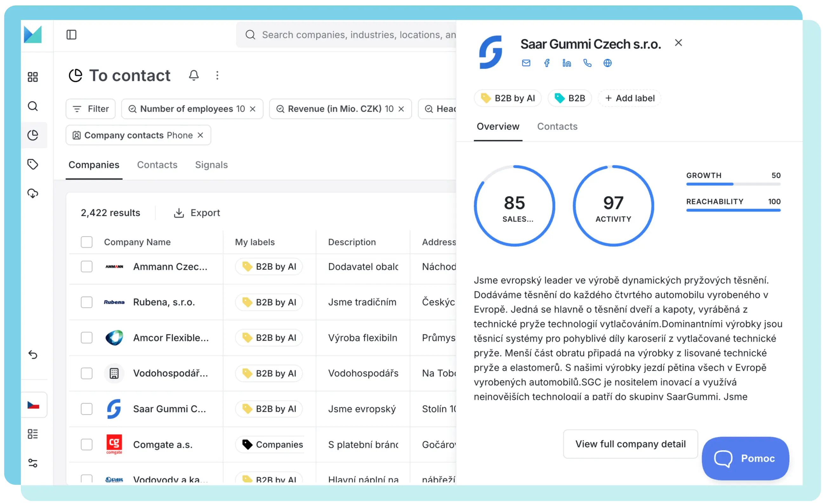Open the three-dot menu beside To contact
Image resolution: width=825 pixels, height=504 pixels.
point(217,75)
